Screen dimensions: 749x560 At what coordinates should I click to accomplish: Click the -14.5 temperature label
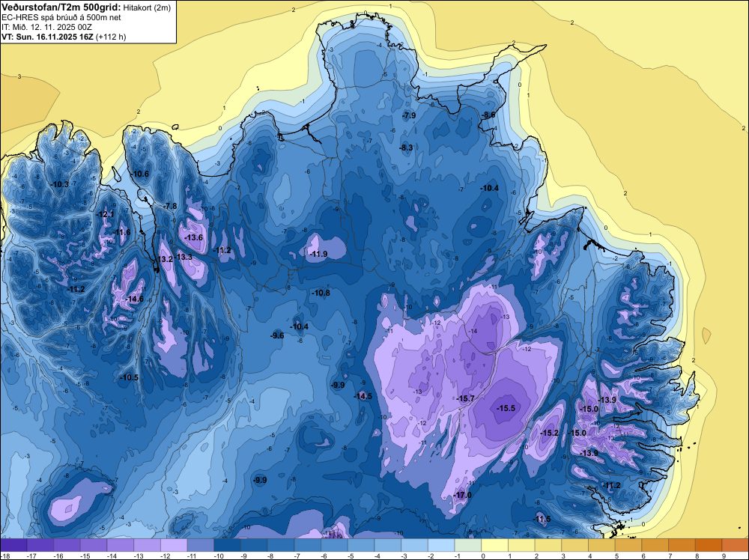tap(363, 396)
